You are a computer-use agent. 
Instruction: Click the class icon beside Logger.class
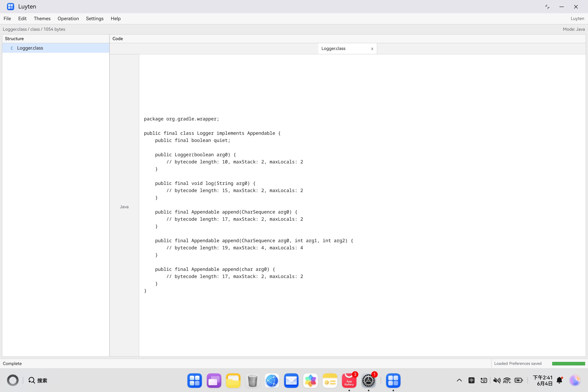(12, 48)
